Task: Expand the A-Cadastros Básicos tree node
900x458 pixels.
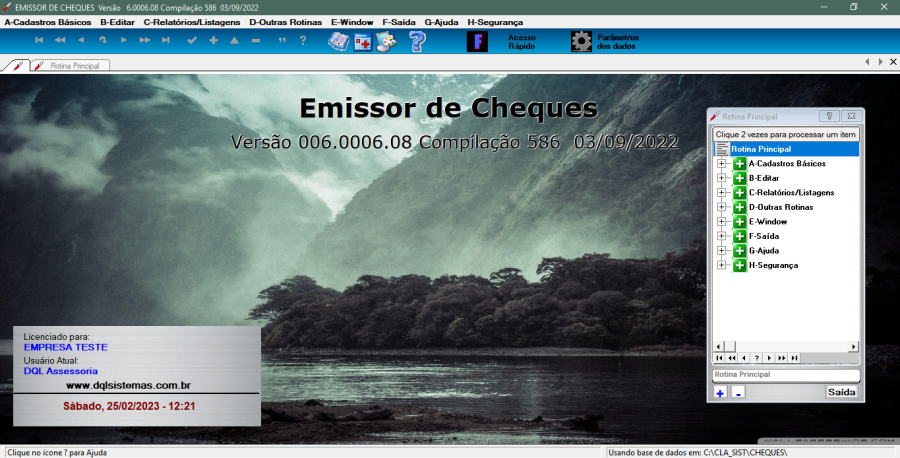Action: 721,163
